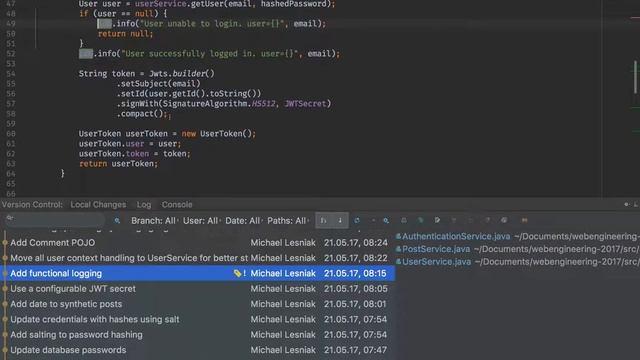Select the 'Use a configurable JWT secret' commit
640x360 pixels.
198,289
